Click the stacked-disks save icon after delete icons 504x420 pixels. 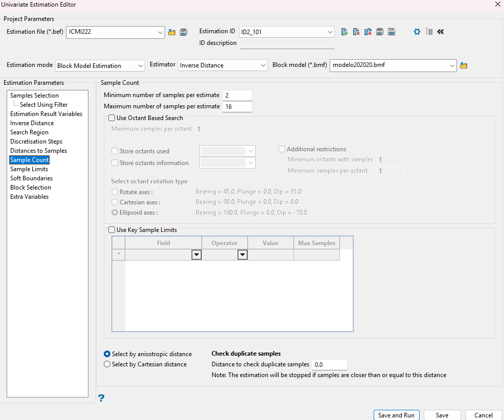click(380, 32)
